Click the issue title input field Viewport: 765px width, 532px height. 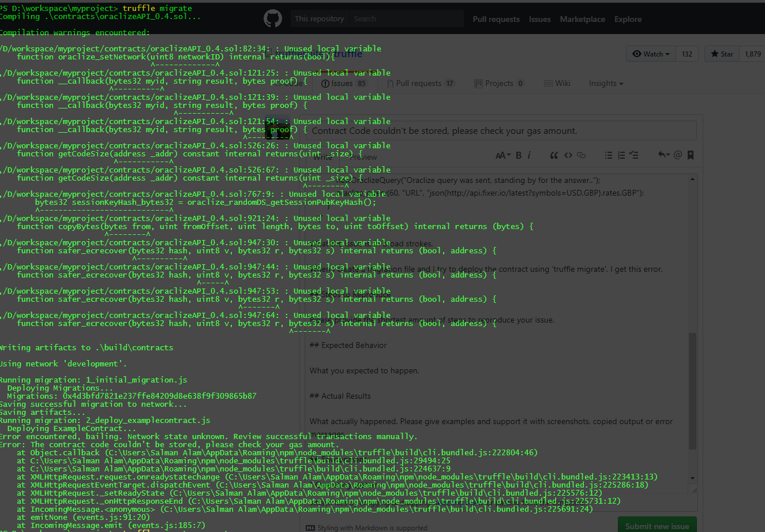click(x=501, y=131)
